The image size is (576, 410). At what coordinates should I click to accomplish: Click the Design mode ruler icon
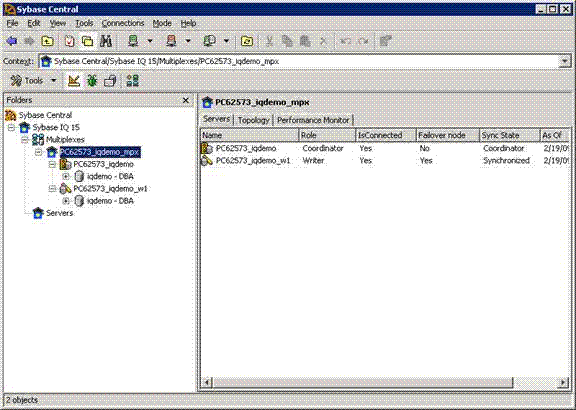coord(74,80)
